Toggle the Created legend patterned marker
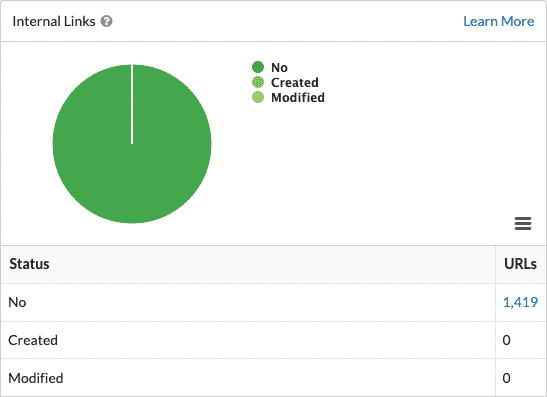Image resolution: width=547 pixels, height=397 pixels. 258,82
